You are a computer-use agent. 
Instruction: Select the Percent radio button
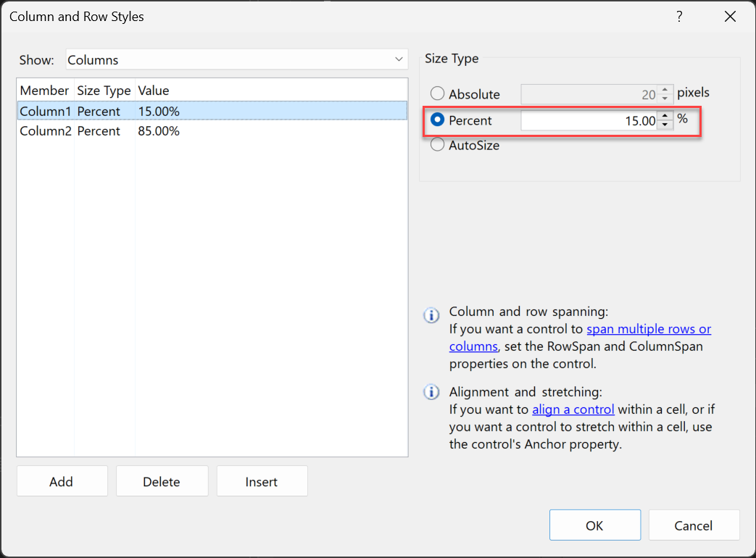[x=437, y=119]
